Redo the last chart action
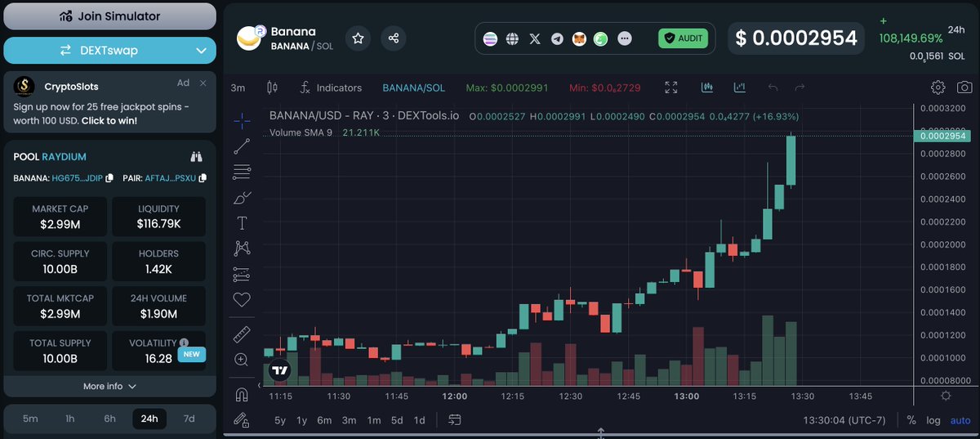The image size is (980, 439). (x=800, y=87)
